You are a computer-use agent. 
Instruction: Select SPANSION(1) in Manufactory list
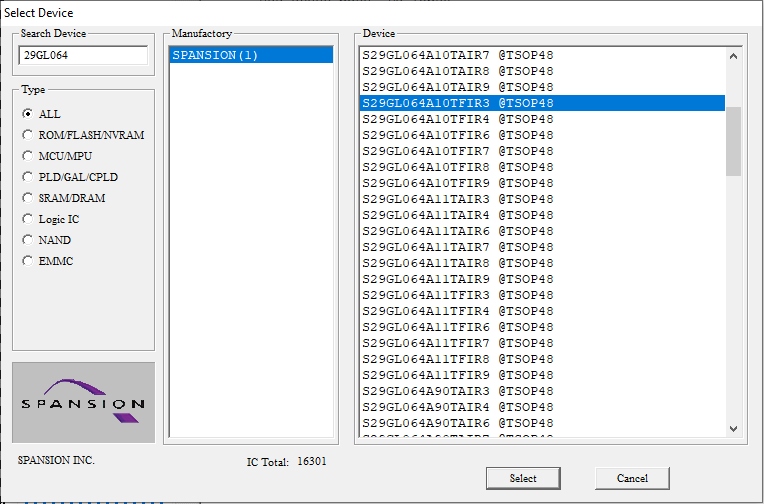[251, 55]
